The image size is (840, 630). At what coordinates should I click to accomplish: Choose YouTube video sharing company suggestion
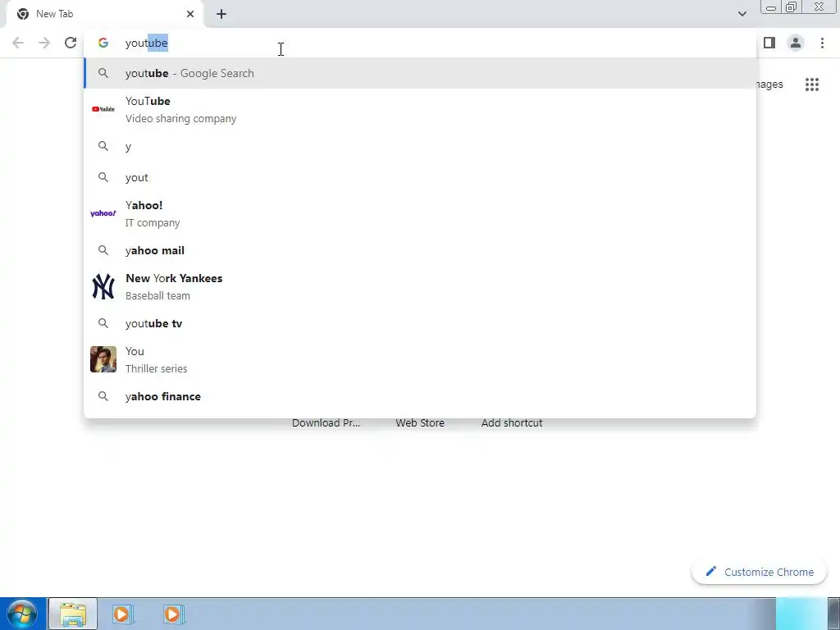coord(420,110)
